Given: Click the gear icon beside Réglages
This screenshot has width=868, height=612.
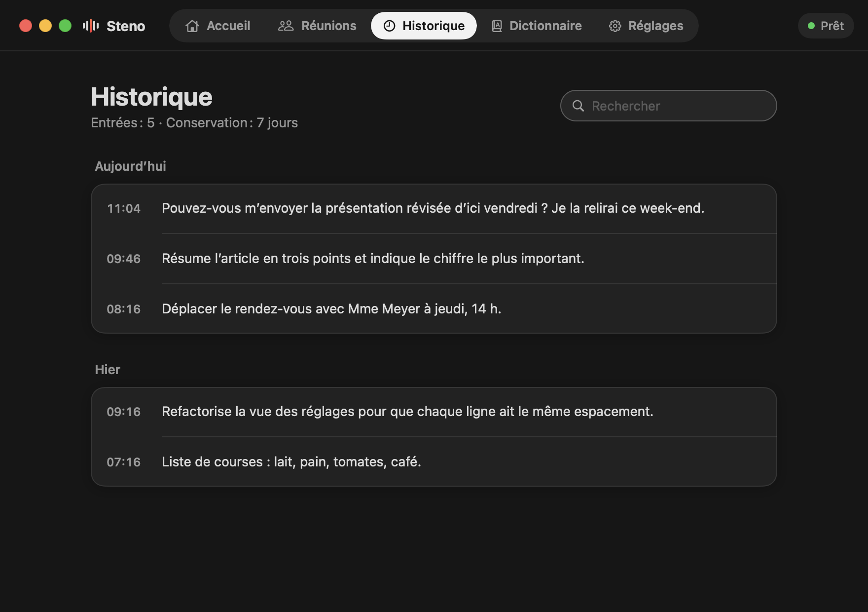Looking at the screenshot, I should click(x=615, y=26).
